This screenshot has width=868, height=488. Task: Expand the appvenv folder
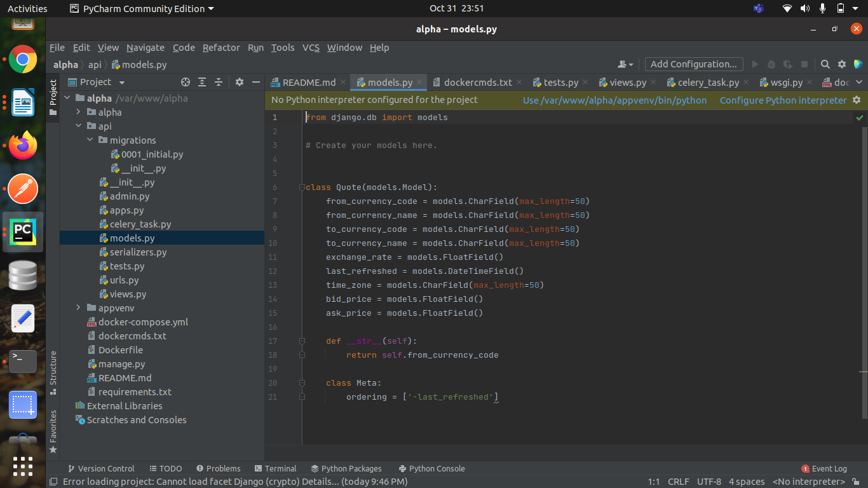pos(77,308)
